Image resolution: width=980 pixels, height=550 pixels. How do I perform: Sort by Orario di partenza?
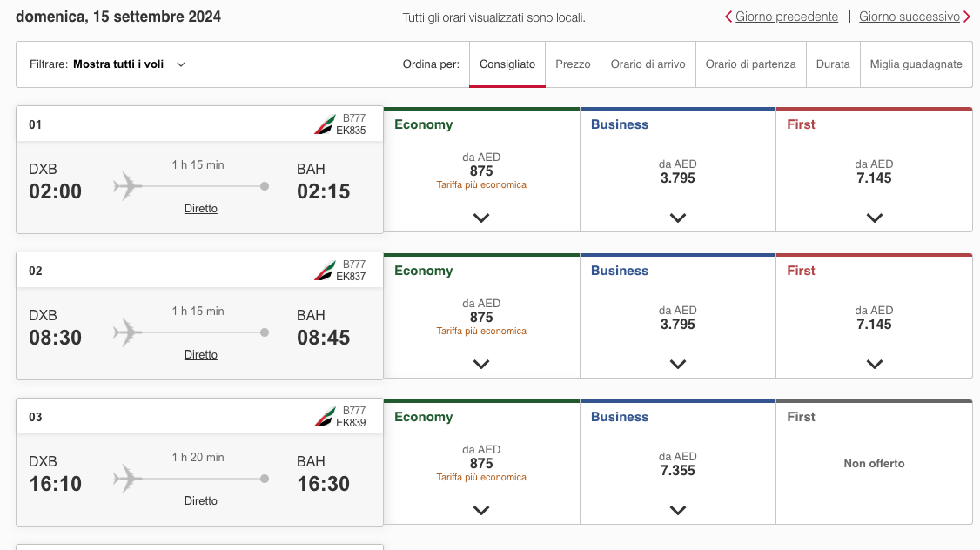tap(750, 64)
